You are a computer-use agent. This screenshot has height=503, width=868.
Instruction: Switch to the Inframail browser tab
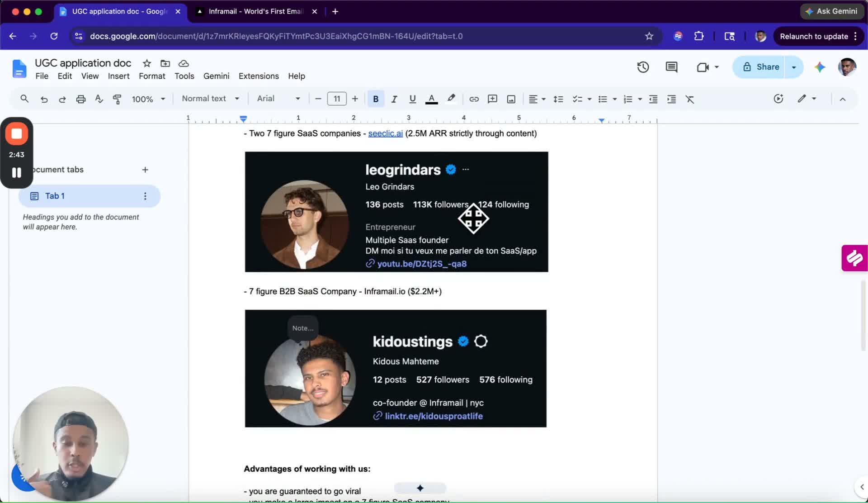256,11
